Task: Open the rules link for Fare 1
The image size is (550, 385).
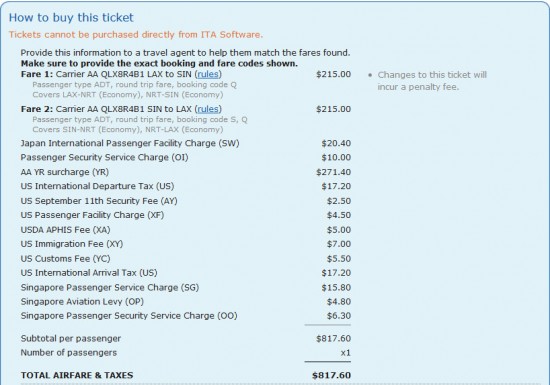Action: (208, 74)
